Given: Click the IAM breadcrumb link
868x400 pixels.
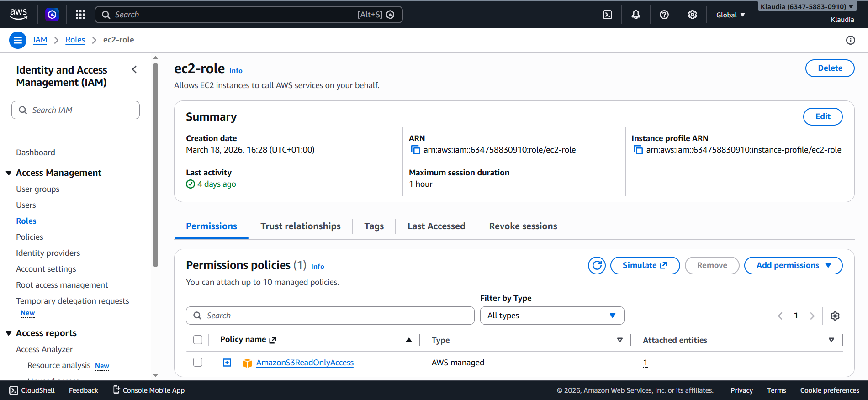Looking at the screenshot, I should coord(40,40).
